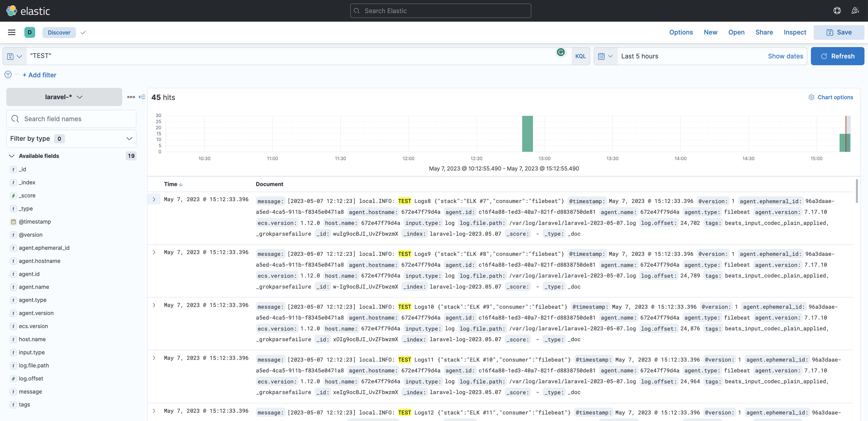Click the KQL query mode icon
Screen dimensions: 868x421
(x=580, y=55)
